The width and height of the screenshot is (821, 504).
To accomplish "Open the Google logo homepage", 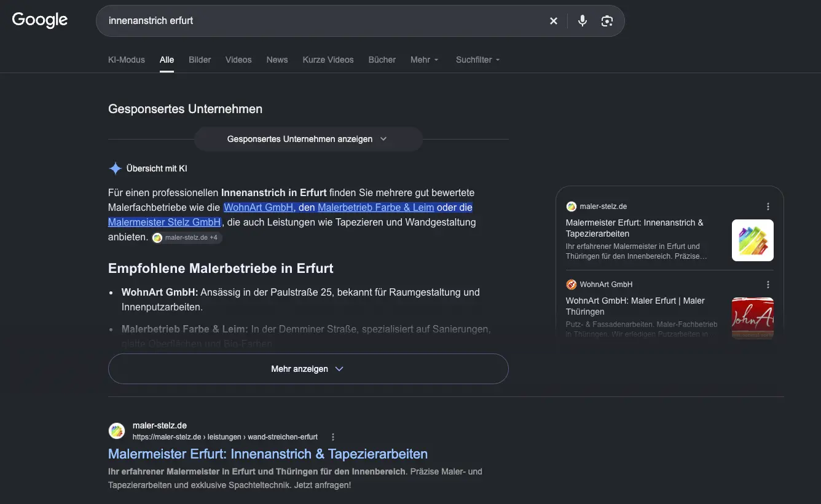I will pyautogui.click(x=40, y=20).
